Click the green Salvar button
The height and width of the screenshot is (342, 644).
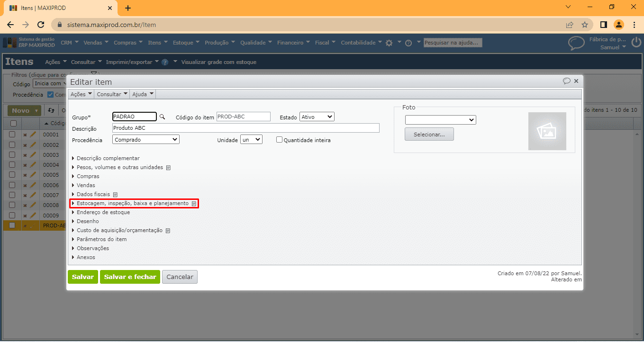pos(83,277)
